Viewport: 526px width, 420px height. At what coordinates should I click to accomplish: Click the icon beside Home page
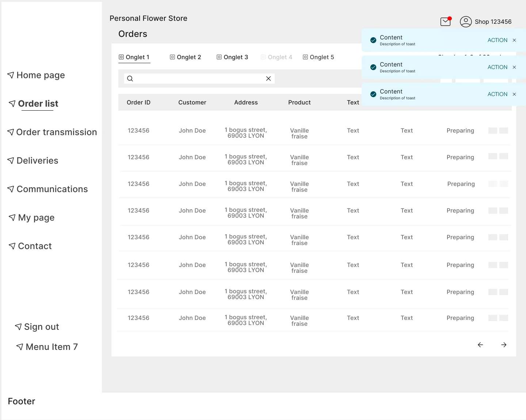coord(11,75)
